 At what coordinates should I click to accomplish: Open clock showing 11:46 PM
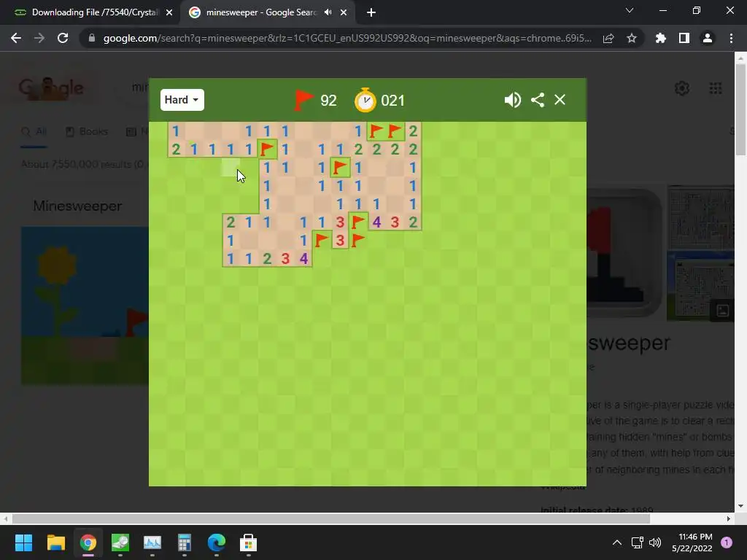point(692,542)
